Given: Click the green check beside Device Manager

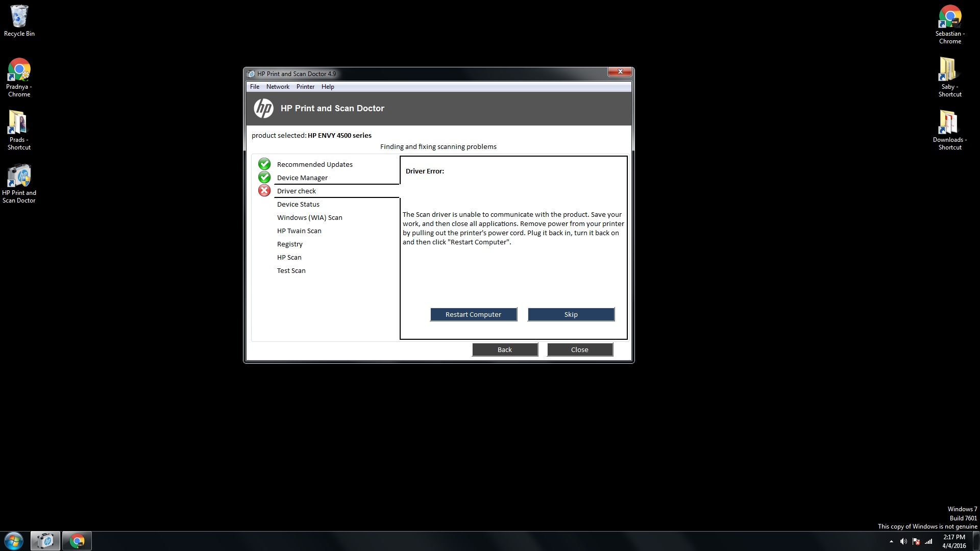Looking at the screenshot, I should (x=264, y=177).
